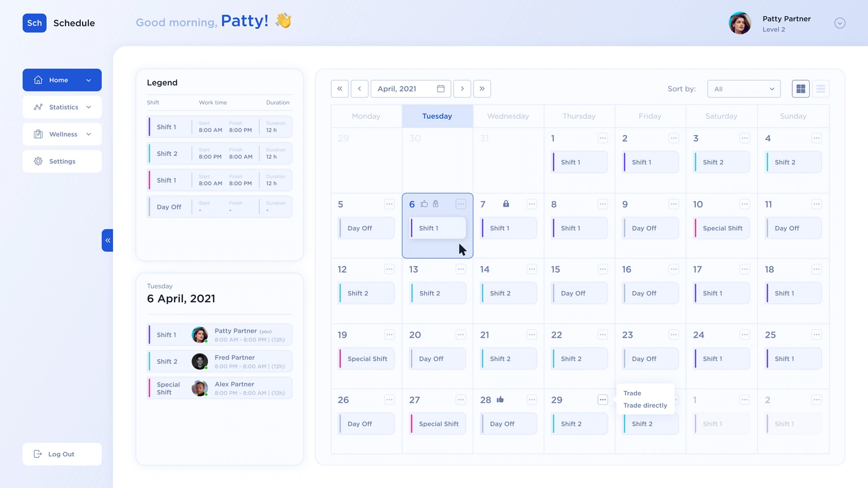Click the Sch app logo

coord(34,23)
